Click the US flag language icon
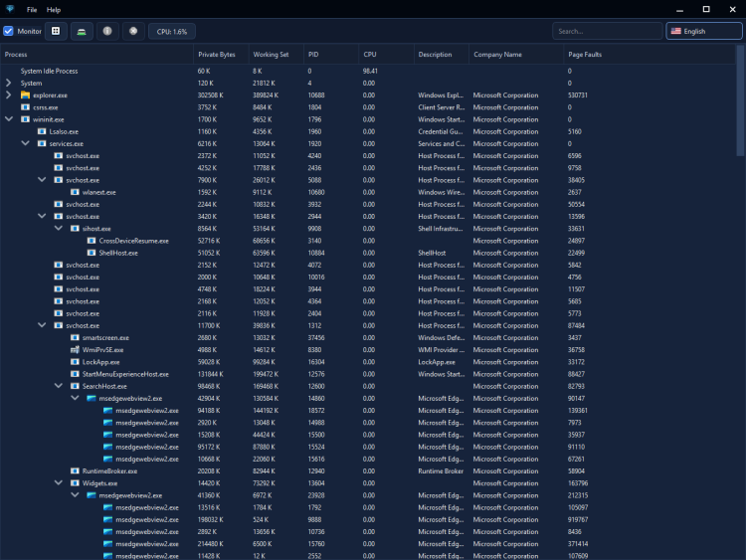This screenshot has height=560, width=746. pyautogui.click(x=675, y=31)
